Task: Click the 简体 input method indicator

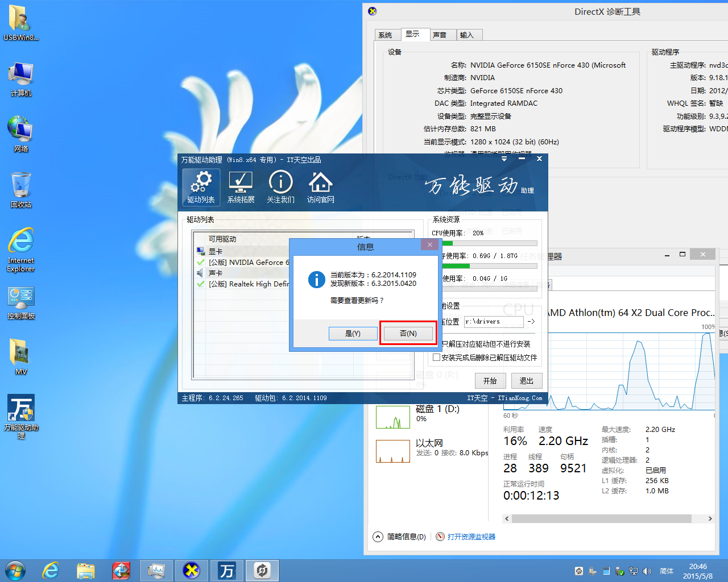Action: point(667,571)
